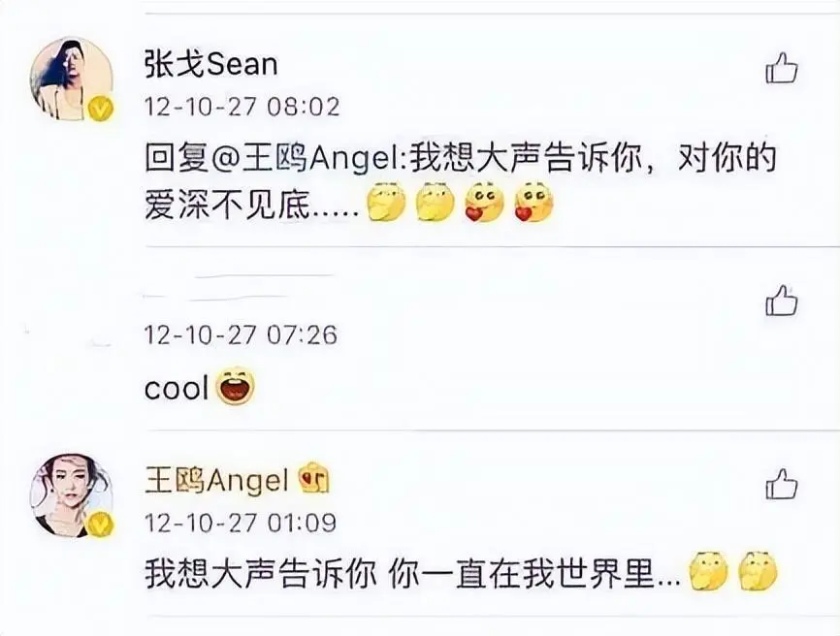Click the verified badge on 张戈Sean's avatar
The height and width of the screenshot is (636, 840).
point(101,109)
